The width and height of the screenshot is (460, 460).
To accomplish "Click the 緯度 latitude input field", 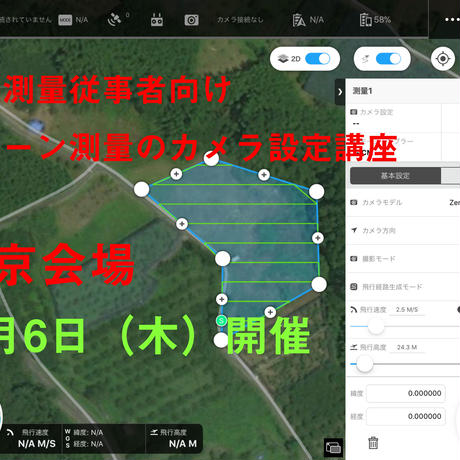I will coord(406,393).
